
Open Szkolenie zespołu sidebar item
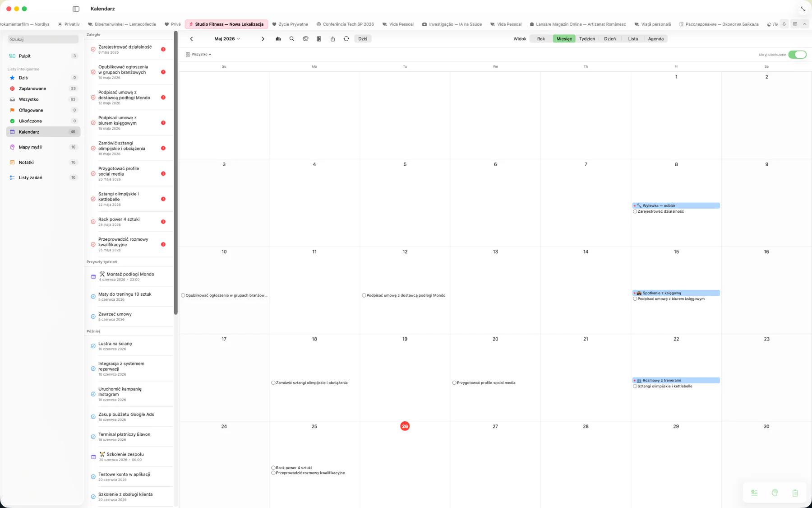(x=129, y=457)
